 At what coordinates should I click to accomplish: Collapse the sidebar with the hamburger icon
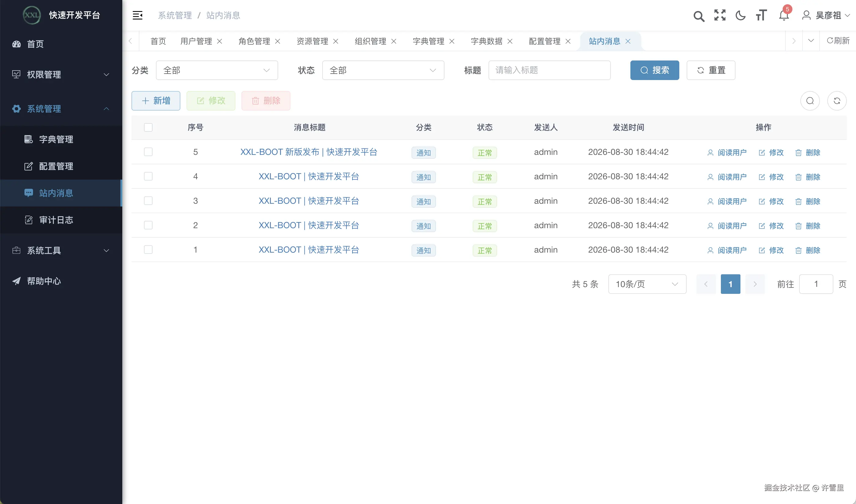[x=137, y=15]
